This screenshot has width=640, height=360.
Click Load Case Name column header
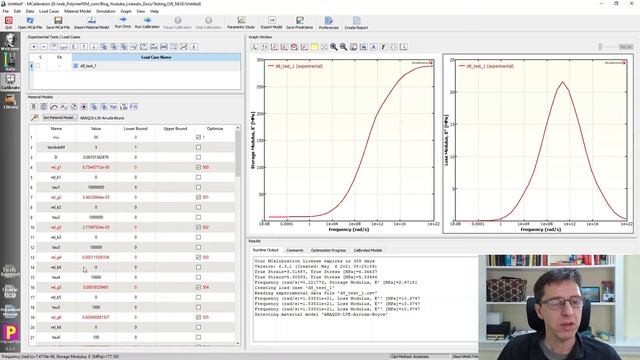[x=156, y=57]
